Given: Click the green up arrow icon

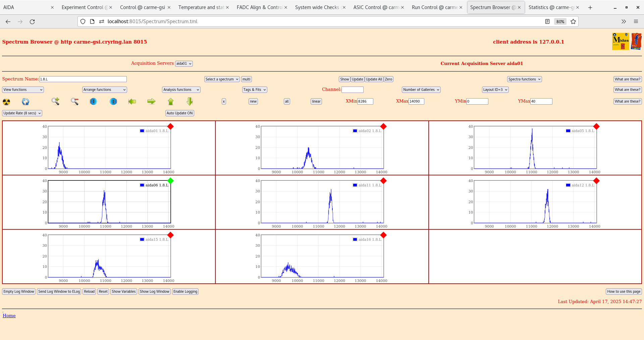Looking at the screenshot, I should [171, 101].
